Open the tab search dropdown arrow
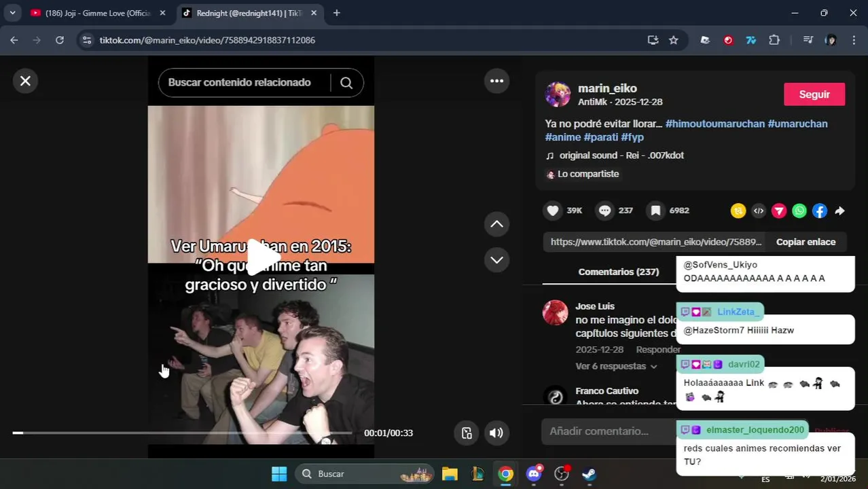The image size is (868, 489). pyautogui.click(x=12, y=13)
